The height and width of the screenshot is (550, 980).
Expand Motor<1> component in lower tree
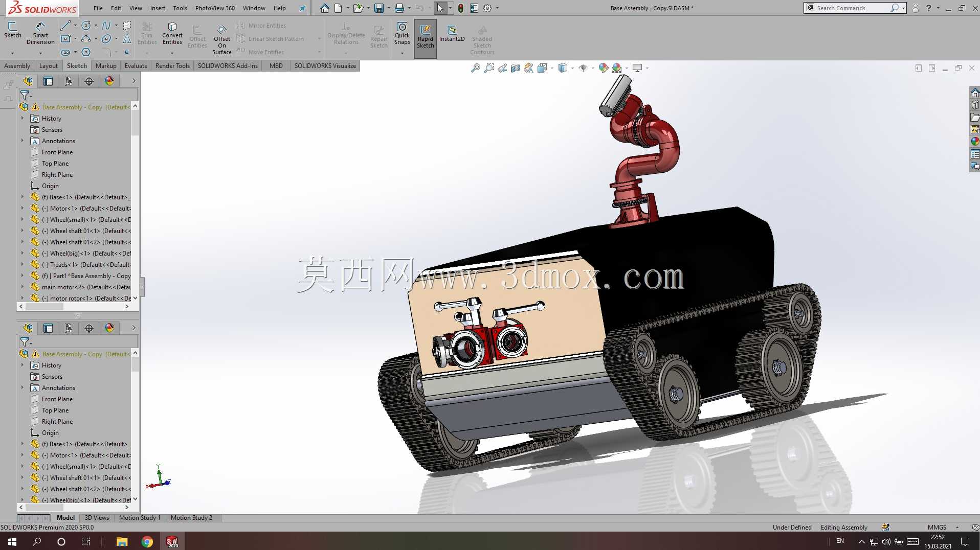click(22, 455)
